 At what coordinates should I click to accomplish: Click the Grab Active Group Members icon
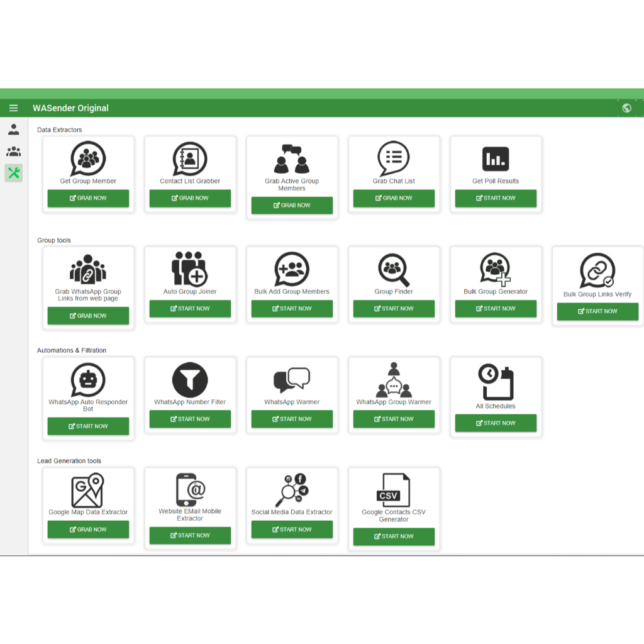pos(292,158)
